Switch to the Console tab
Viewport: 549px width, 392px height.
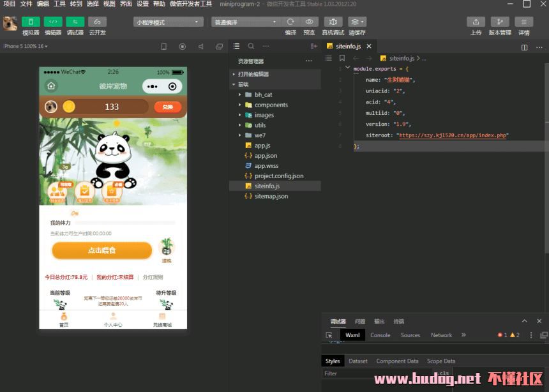pos(380,335)
